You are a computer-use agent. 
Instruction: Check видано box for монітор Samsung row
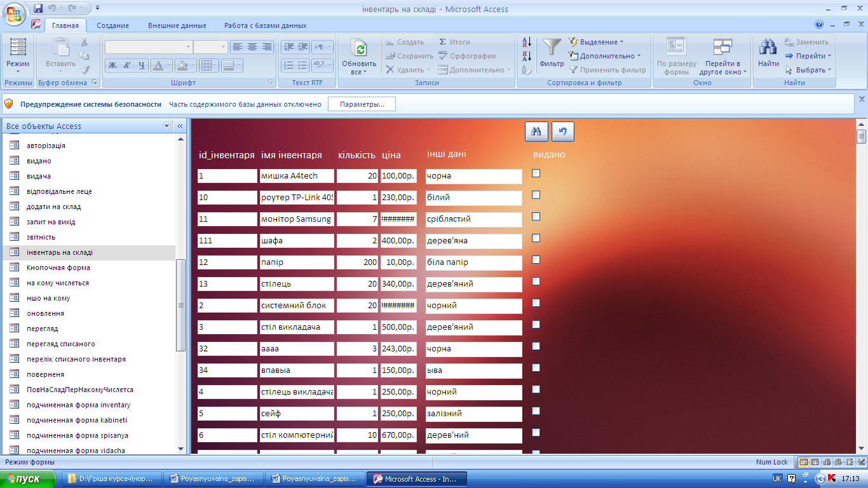[536, 216]
